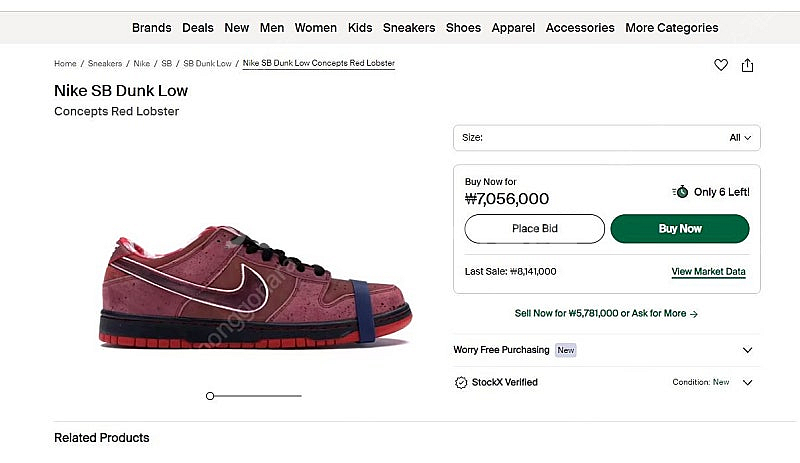800x463 pixels.
Task: Click the share icon
Action: click(747, 65)
